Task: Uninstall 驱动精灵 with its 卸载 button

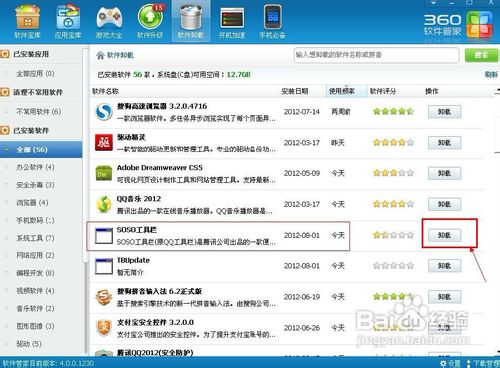Action: click(444, 143)
